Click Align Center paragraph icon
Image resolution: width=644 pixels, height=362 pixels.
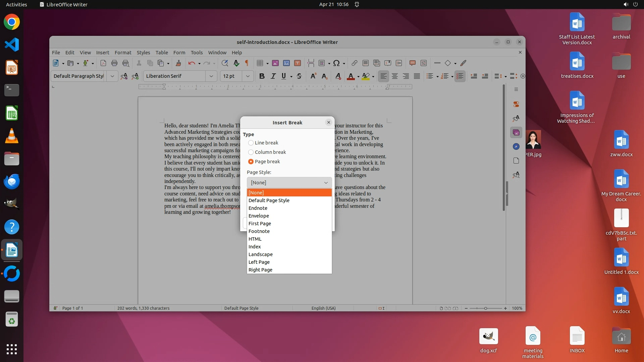coord(395,76)
